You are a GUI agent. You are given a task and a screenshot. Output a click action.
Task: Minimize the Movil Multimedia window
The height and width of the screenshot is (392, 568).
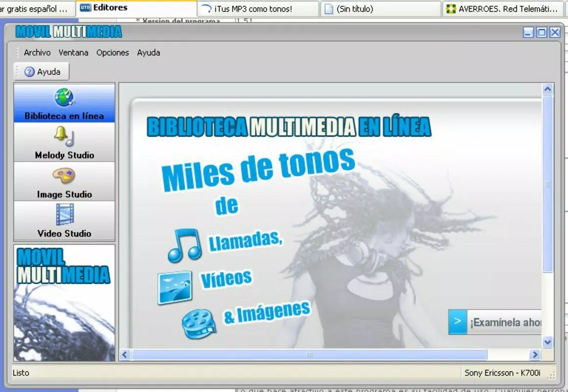tap(528, 32)
